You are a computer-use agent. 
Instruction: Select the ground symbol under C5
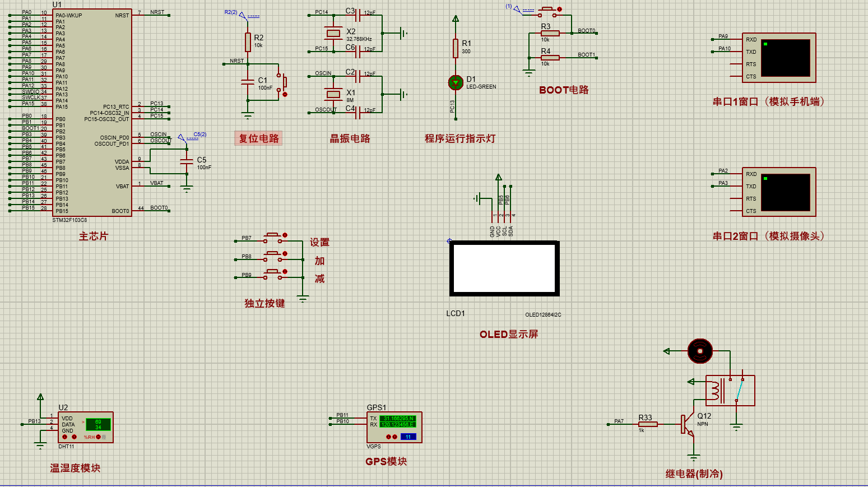pos(187,189)
